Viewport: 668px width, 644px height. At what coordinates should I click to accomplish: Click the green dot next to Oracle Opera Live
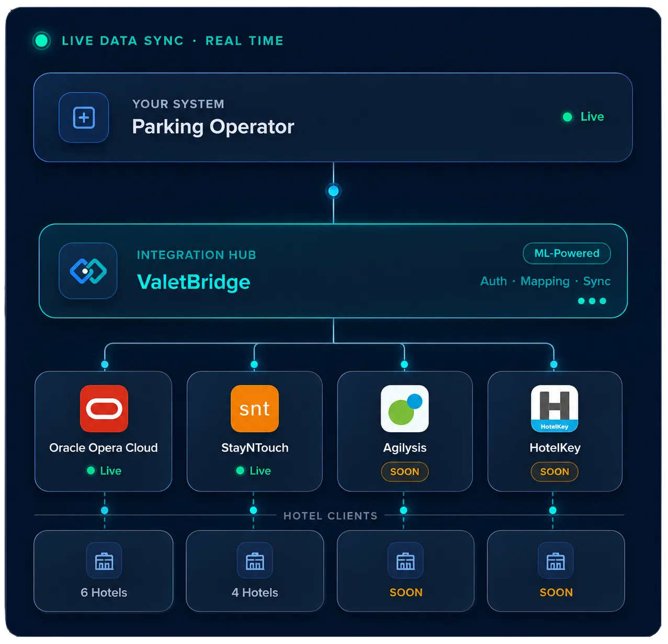91,471
